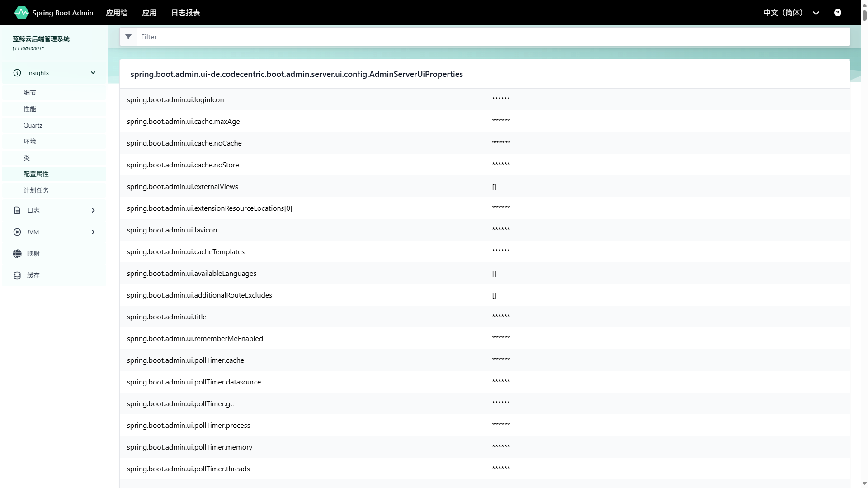Open the 应用墙 nav item
This screenshot has width=868, height=488.
[117, 13]
